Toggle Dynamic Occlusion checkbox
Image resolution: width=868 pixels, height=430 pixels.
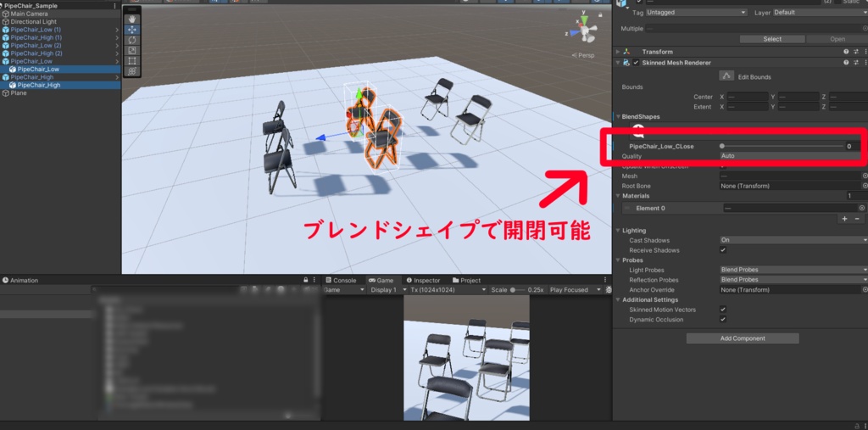coord(723,320)
